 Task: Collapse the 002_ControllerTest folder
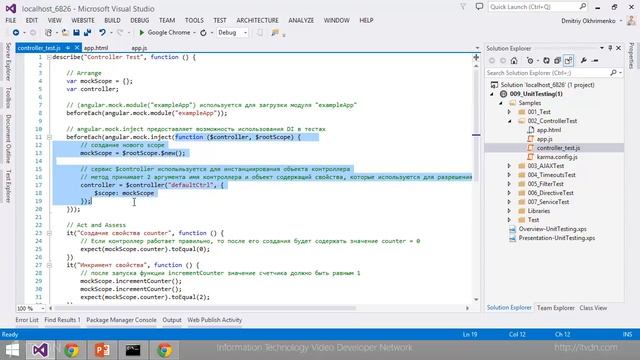click(x=509, y=121)
